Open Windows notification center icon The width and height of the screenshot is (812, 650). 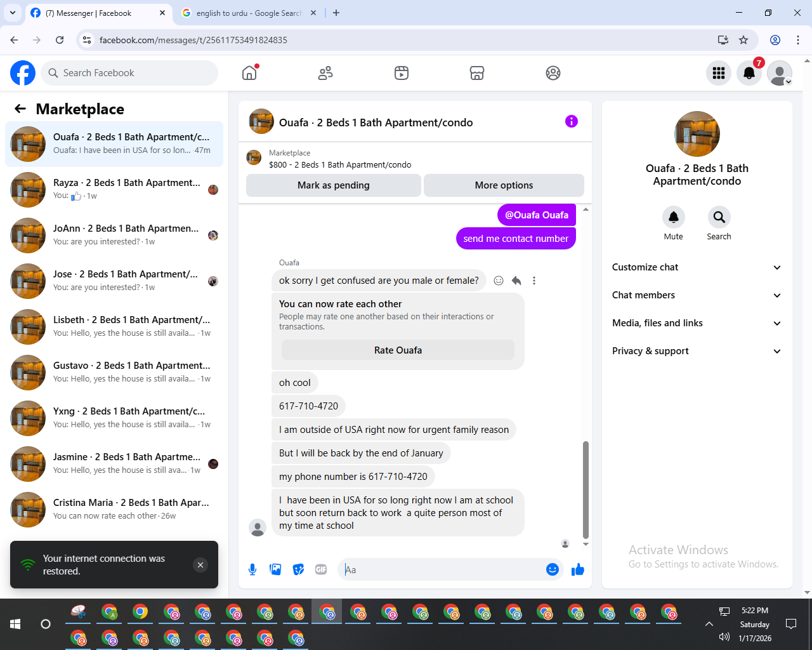(x=791, y=624)
